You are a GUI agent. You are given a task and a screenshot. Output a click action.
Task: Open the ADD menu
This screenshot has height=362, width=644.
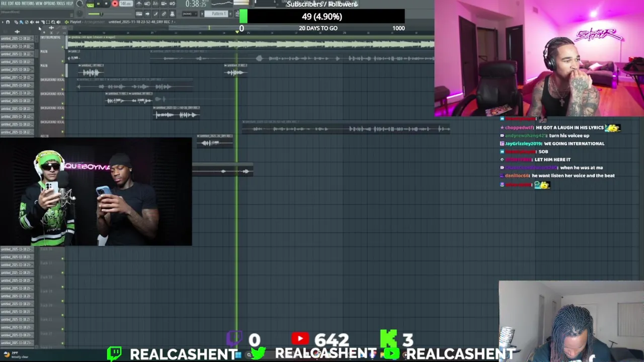pyautogui.click(x=18, y=4)
